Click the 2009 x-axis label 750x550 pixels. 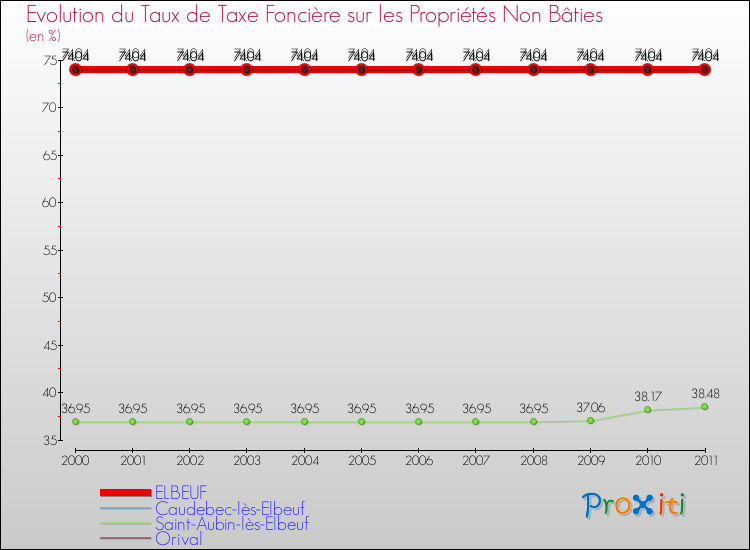[591, 461]
